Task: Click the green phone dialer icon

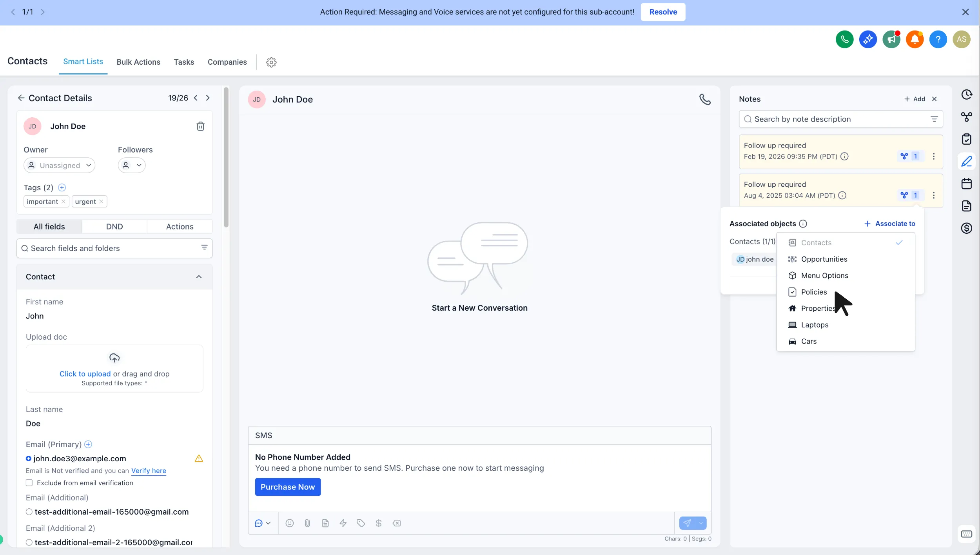Action: pyautogui.click(x=844, y=39)
